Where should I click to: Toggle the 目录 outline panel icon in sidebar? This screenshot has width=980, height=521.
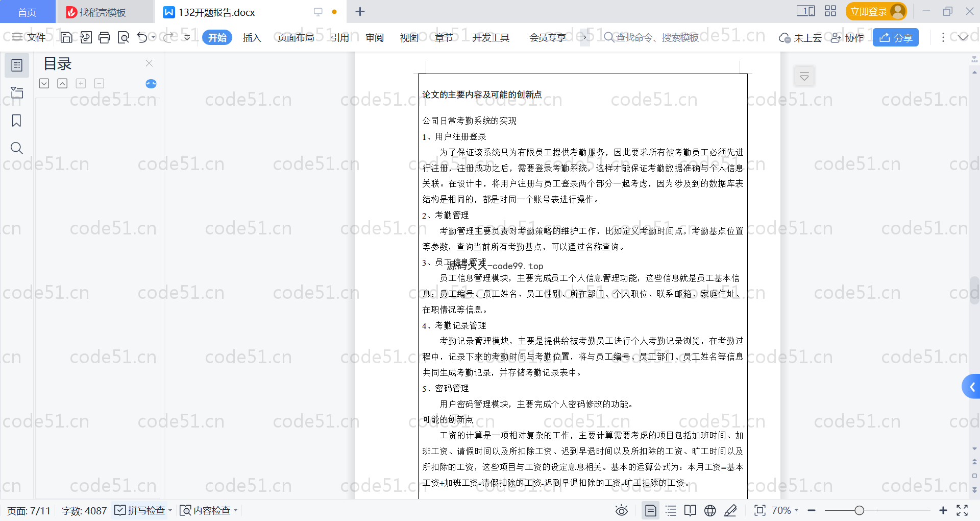[x=17, y=65]
